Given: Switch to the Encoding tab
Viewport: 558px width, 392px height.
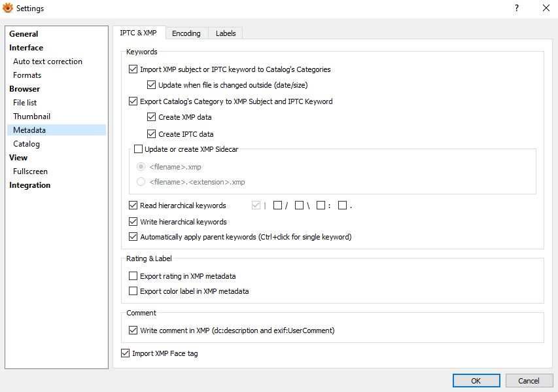Looking at the screenshot, I should pyautogui.click(x=186, y=33).
